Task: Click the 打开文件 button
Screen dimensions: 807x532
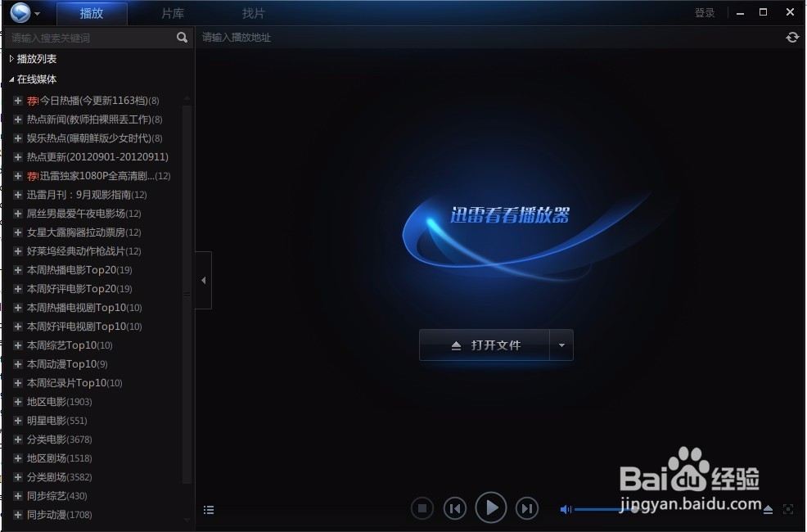Action: [x=485, y=345]
